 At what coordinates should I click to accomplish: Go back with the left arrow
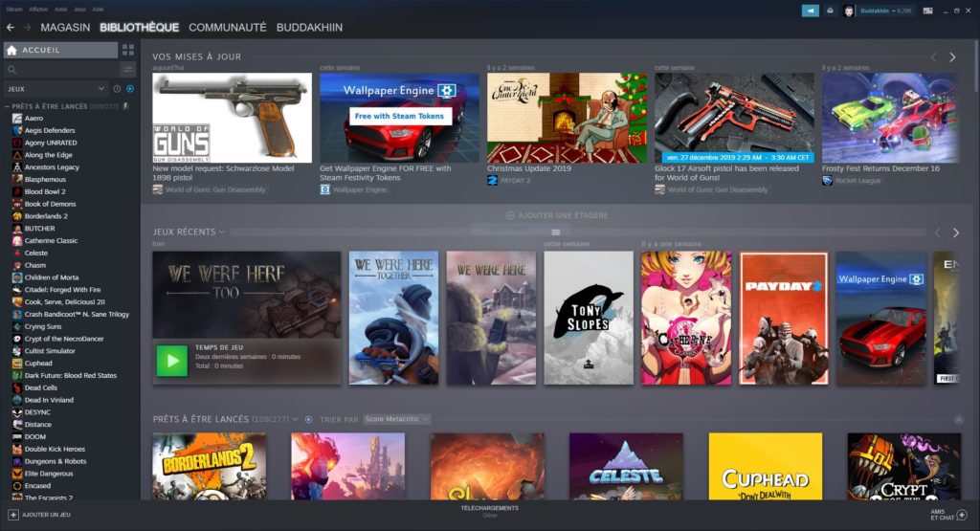point(10,28)
